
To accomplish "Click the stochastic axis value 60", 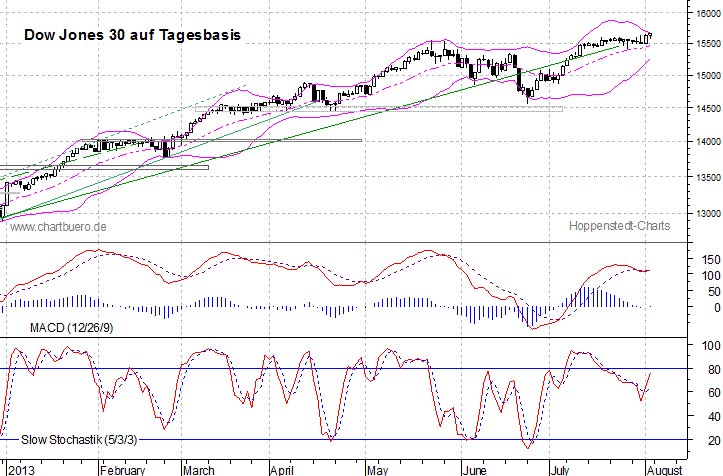I will tap(714, 393).
